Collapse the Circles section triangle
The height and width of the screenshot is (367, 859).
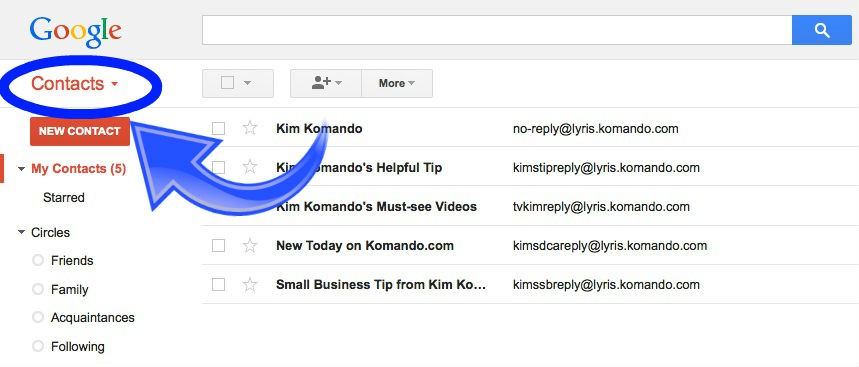pyautogui.click(x=21, y=232)
